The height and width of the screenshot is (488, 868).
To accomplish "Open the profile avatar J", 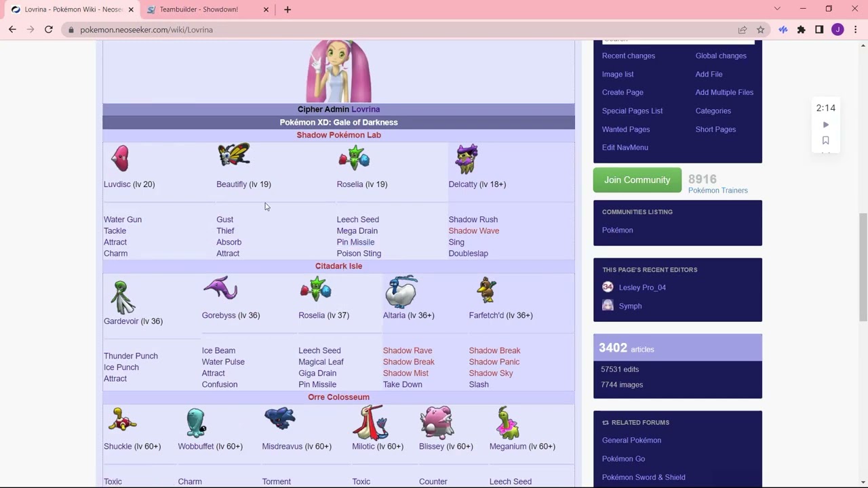I will (837, 30).
